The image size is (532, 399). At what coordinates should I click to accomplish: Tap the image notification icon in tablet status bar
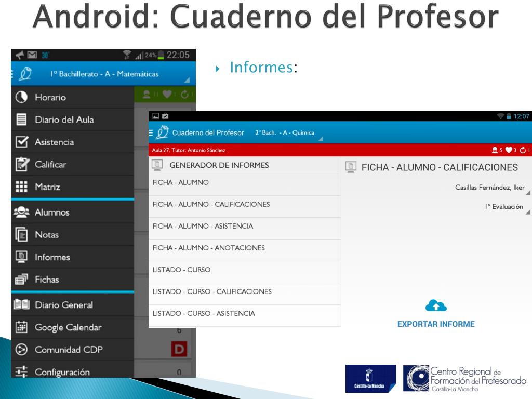pos(156,116)
